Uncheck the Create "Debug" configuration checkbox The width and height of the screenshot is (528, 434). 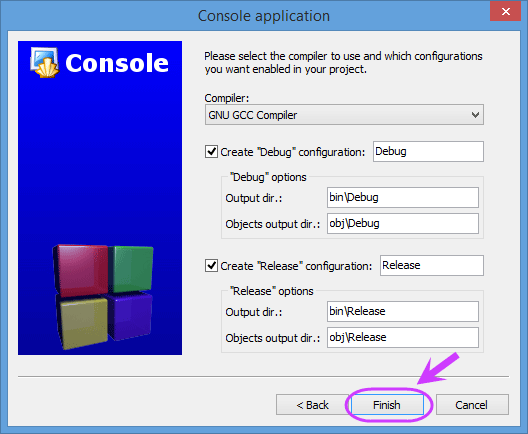pos(211,152)
